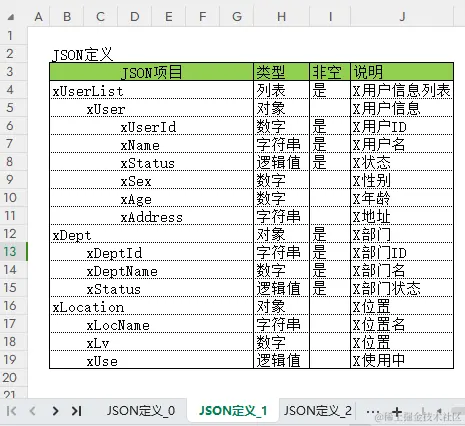Click the X部门ID description cell
Screen dimensions: 465x426
pyautogui.click(x=402, y=252)
